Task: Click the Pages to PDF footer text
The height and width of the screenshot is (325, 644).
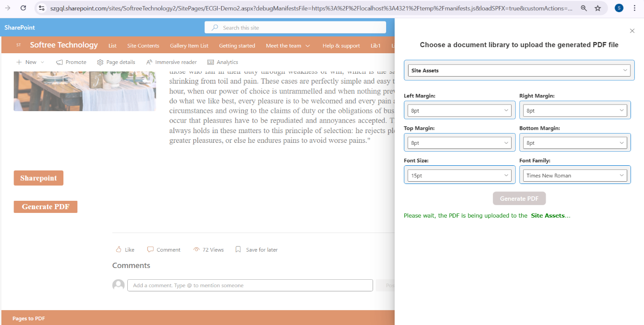Action: point(29,318)
